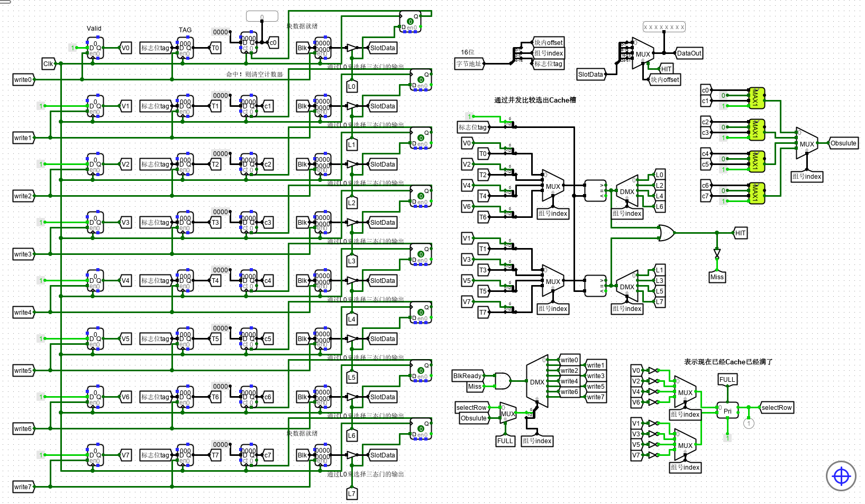The width and height of the screenshot is (865, 504).
Task: Click the FULL tunnel under the selectRow MUX
Action: 505,441
